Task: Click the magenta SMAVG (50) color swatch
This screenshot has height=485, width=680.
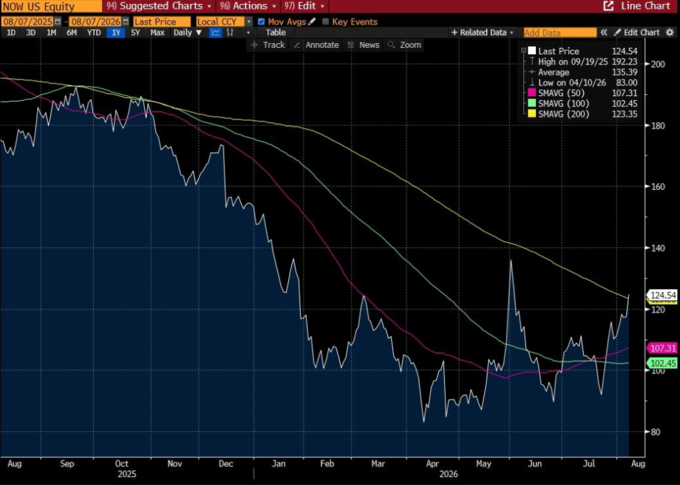Action: pyautogui.click(x=532, y=93)
